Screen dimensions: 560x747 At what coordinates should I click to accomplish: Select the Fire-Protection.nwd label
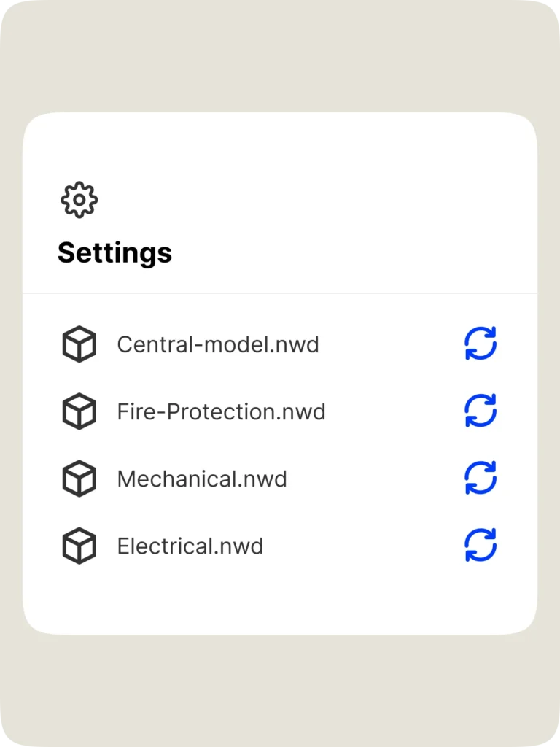pos(221,412)
